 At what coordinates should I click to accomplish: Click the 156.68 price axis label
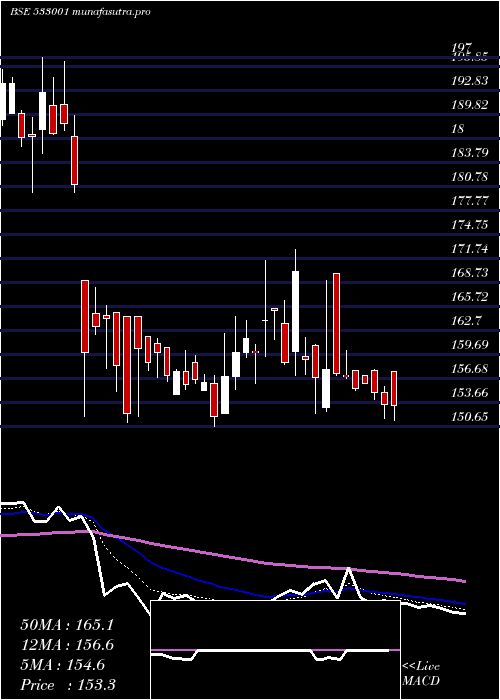click(470, 369)
